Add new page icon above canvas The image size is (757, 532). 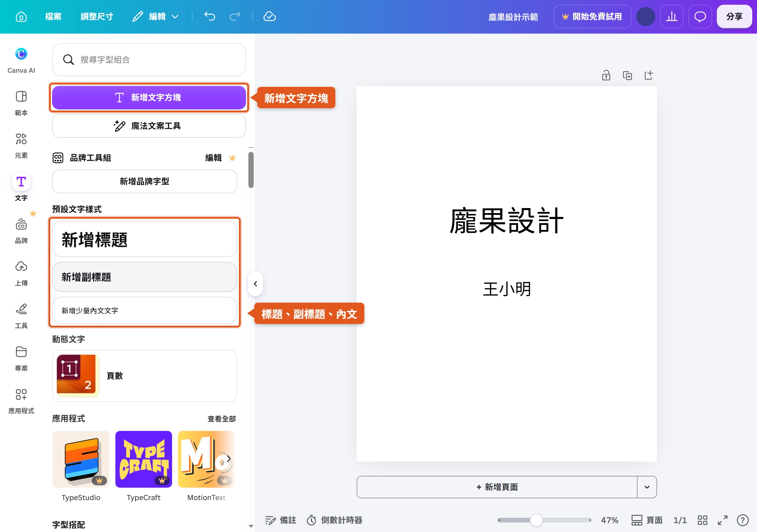tap(648, 75)
